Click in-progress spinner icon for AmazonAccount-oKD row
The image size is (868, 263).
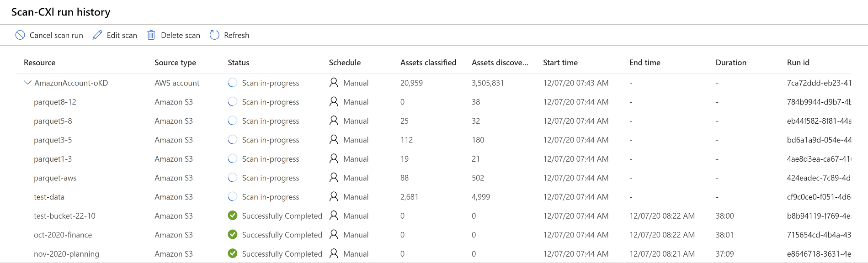coord(233,83)
